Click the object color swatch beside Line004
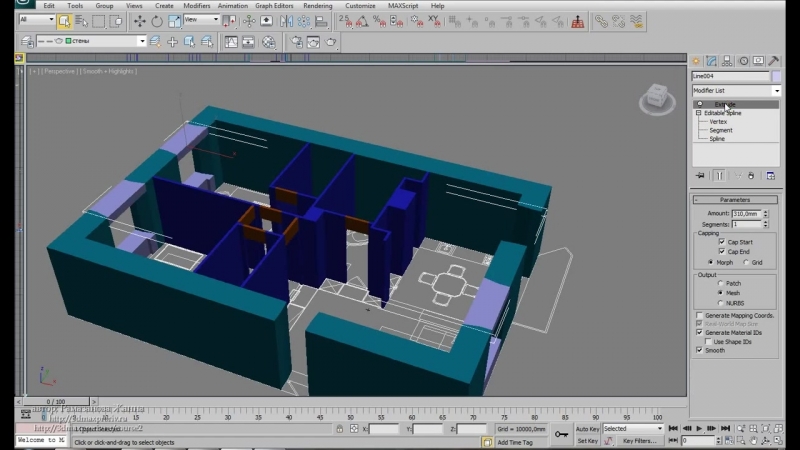 pyautogui.click(x=776, y=76)
